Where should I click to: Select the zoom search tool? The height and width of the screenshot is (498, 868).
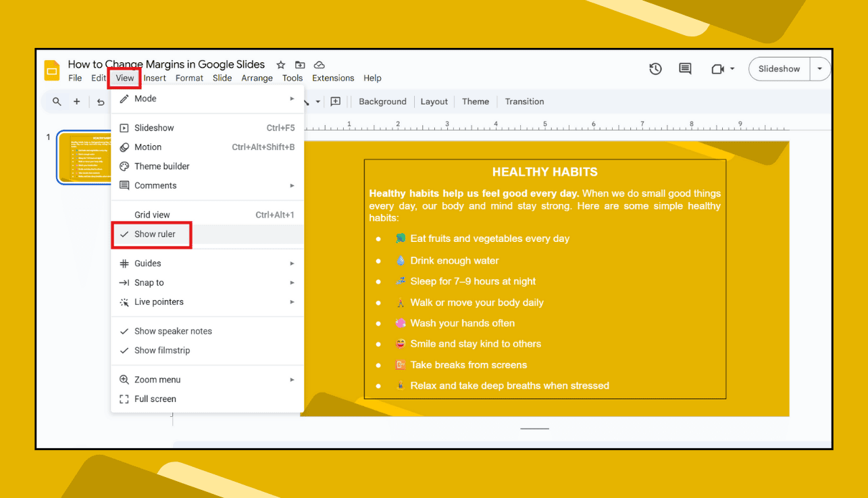(56, 101)
